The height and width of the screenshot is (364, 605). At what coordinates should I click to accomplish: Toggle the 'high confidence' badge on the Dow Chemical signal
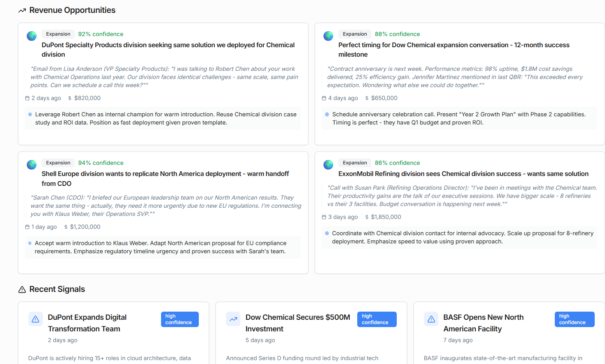coord(377,319)
